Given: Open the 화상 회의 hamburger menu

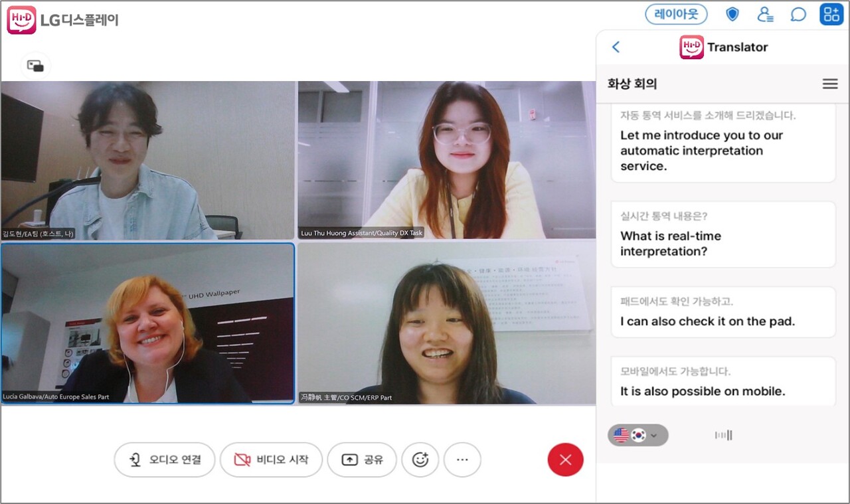Looking at the screenshot, I should [x=829, y=84].
